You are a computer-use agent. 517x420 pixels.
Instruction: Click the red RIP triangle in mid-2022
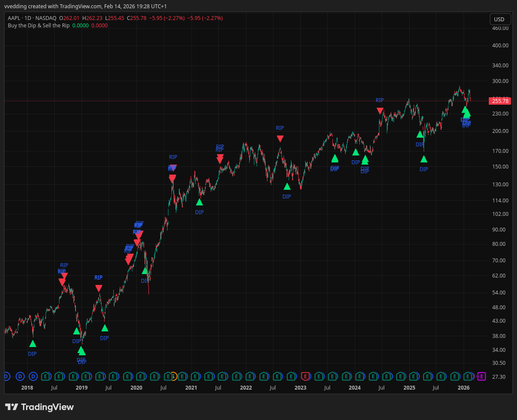click(280, 139)
